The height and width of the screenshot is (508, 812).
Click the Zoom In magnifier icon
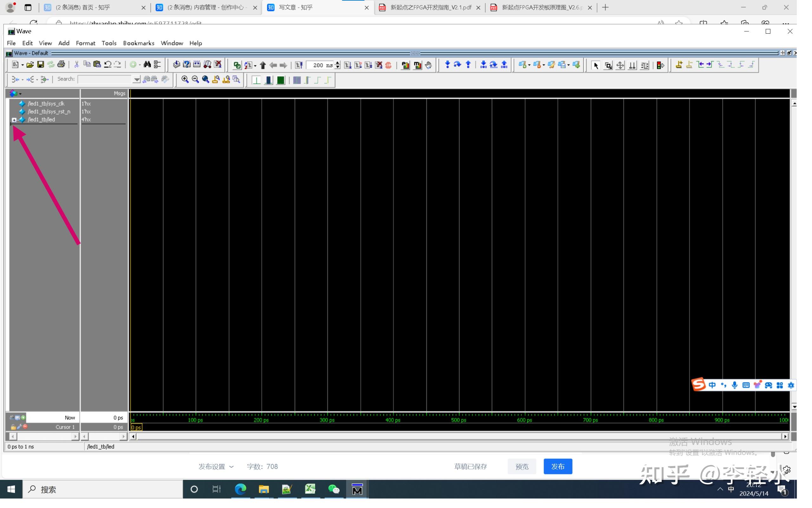pyautogui.click(x=185, y=80)
